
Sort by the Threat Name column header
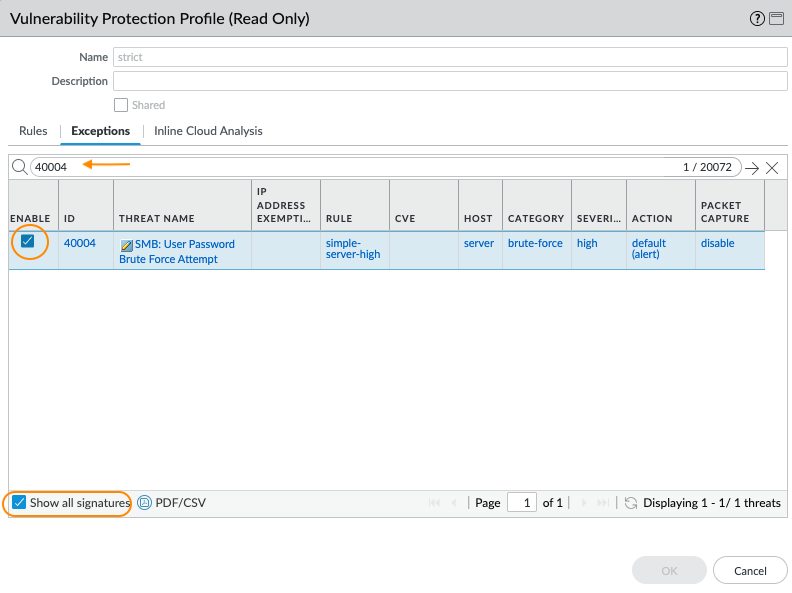[157, 218]
